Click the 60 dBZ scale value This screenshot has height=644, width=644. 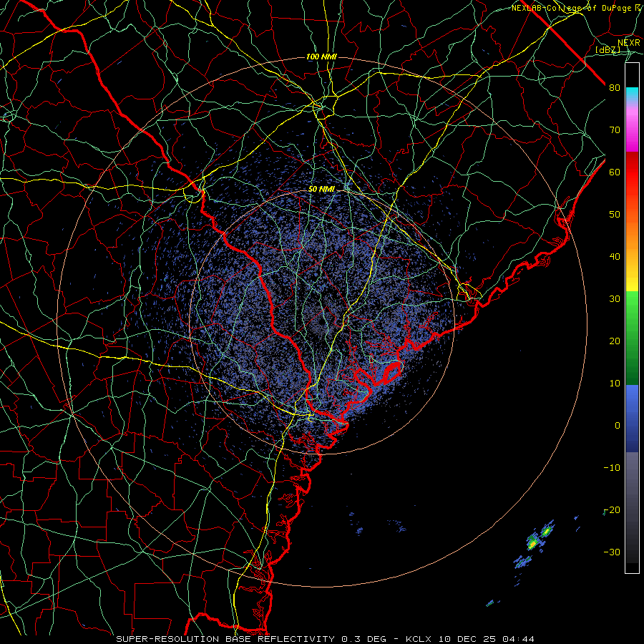coord(615,172)
